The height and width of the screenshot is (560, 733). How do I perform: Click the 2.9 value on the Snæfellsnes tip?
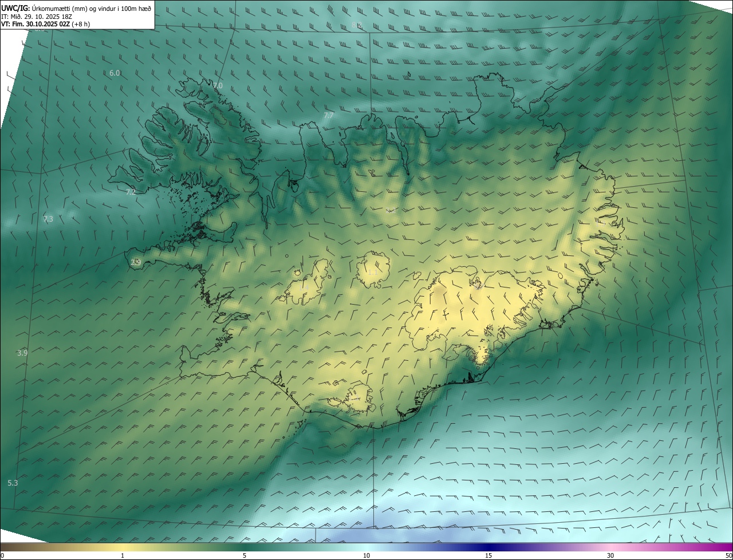136,262
